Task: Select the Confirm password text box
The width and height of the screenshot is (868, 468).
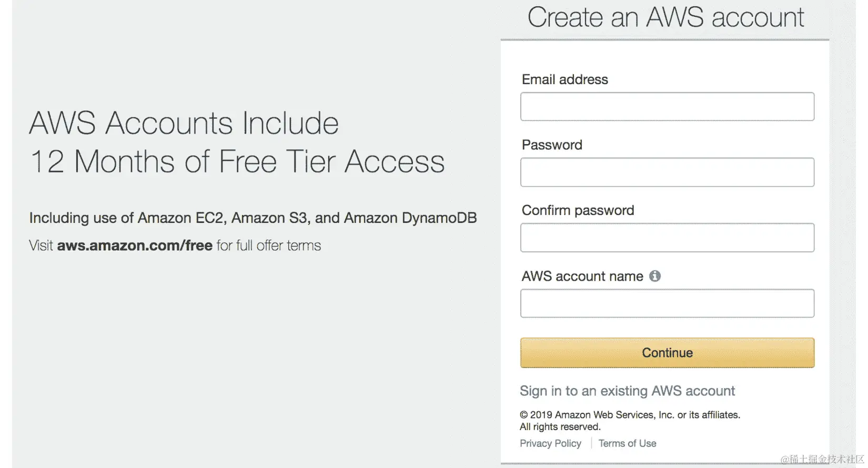Action: (667, 238)
